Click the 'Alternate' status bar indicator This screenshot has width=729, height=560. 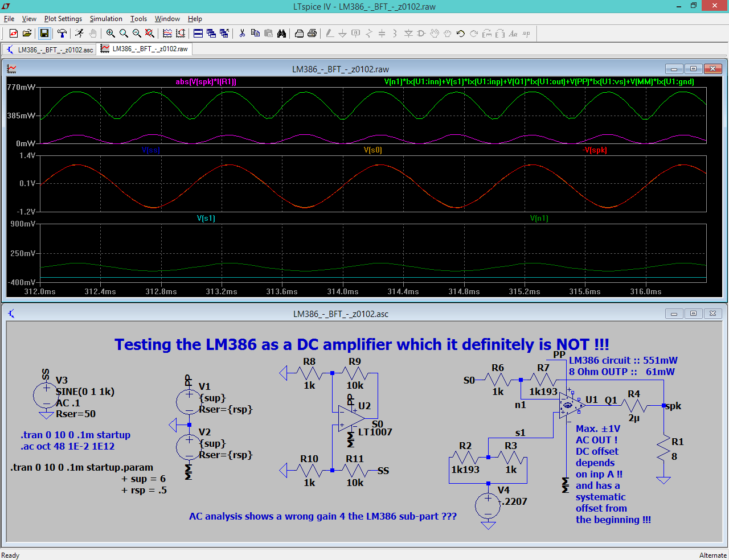tap(712, 555)
